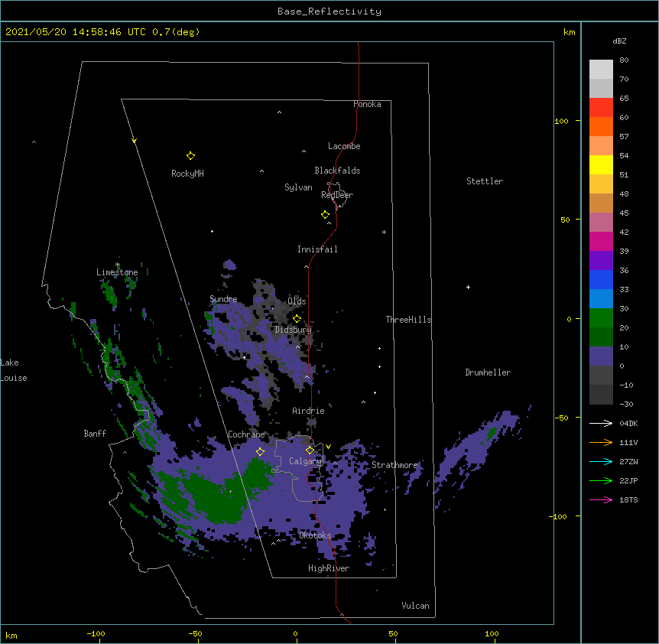
Task: Click the Calgary city label
Action: pos(305,461)
